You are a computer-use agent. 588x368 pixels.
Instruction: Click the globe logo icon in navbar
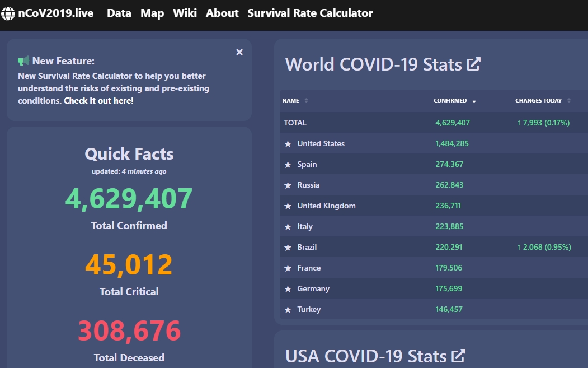coord(8,13)
